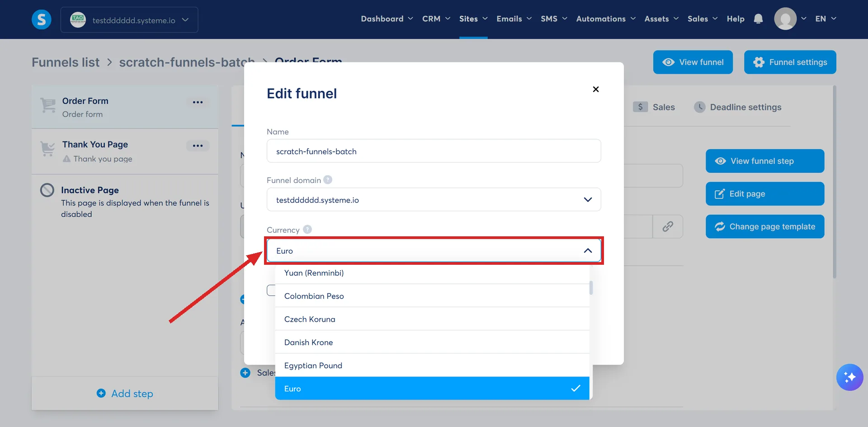Screen dimensions: 868x427
Task: Expand the Assets menu
Action: tap(661, 19)
